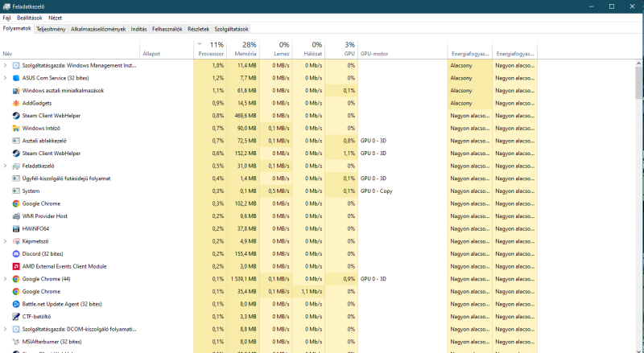The width and height of the screenshot is (644, 353).
Task: Click the Windows Intéző folder icon
Action: (x=16, y=129)
